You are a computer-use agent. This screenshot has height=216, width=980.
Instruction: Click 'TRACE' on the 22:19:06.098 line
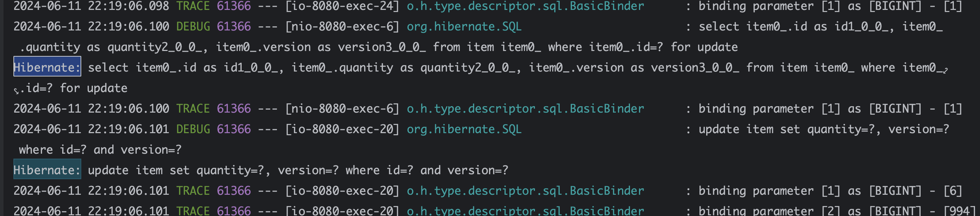(193, 6)
